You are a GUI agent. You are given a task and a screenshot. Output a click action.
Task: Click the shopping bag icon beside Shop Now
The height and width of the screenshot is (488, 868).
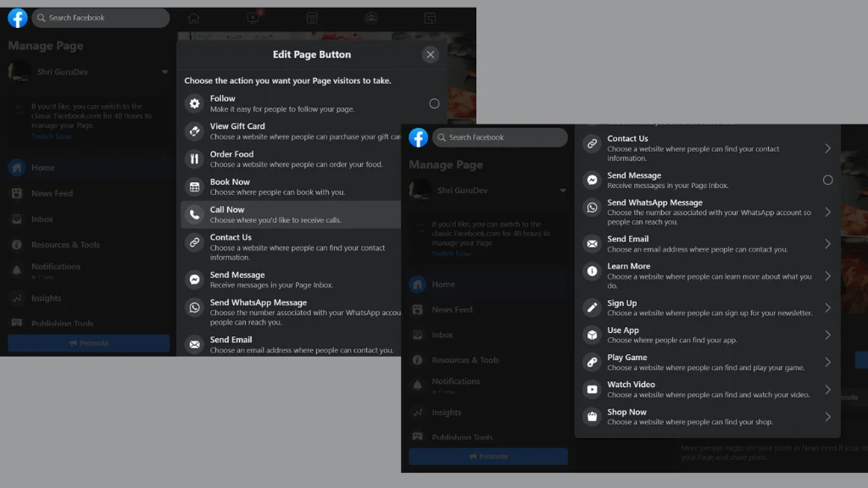(592, 417)
